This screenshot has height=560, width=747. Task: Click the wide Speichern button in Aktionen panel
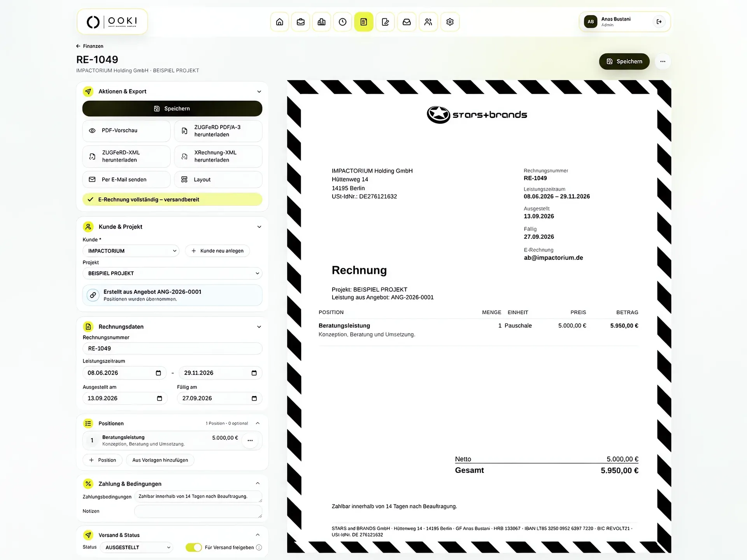(x=172, y=108)
